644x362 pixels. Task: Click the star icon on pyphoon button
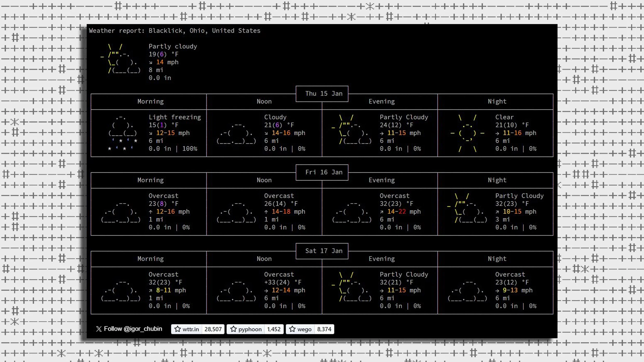click(x=233, y=329)
